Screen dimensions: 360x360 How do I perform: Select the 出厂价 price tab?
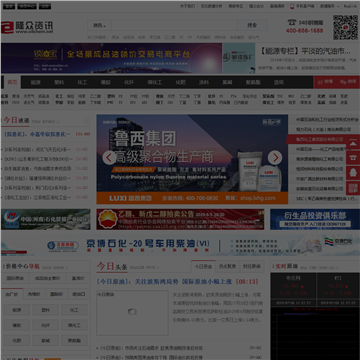[12, 294]
